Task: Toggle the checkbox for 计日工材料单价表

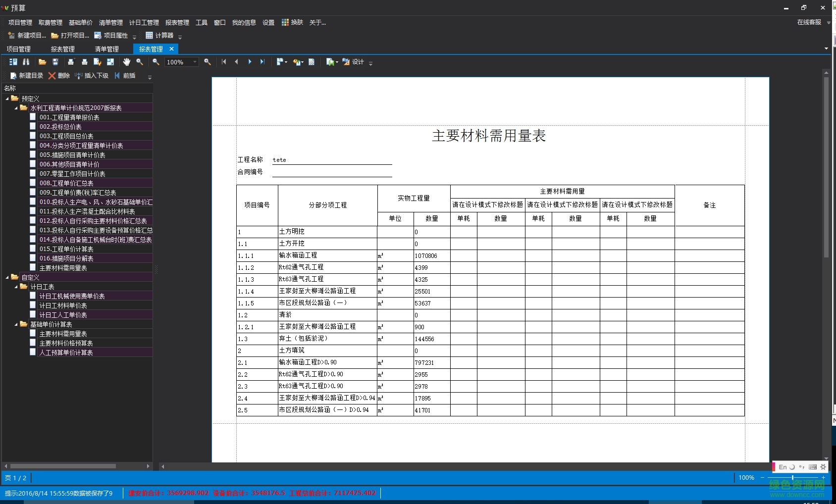Action: 33,305
